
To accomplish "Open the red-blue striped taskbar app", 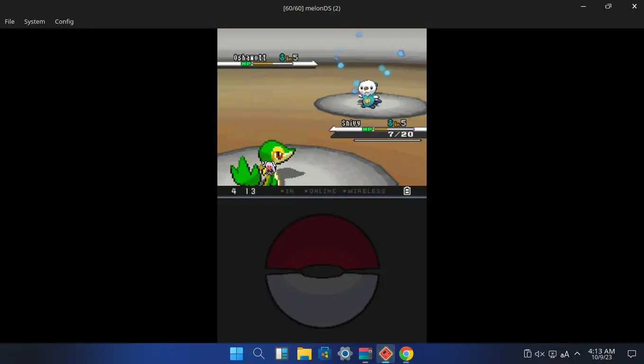I will 365,354.
